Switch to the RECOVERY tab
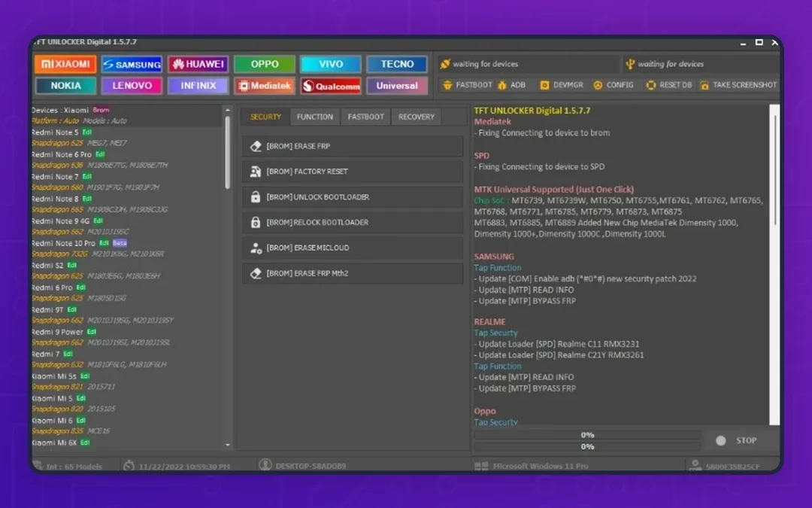This screenshot has height=508, width=812. pos(417,117)
